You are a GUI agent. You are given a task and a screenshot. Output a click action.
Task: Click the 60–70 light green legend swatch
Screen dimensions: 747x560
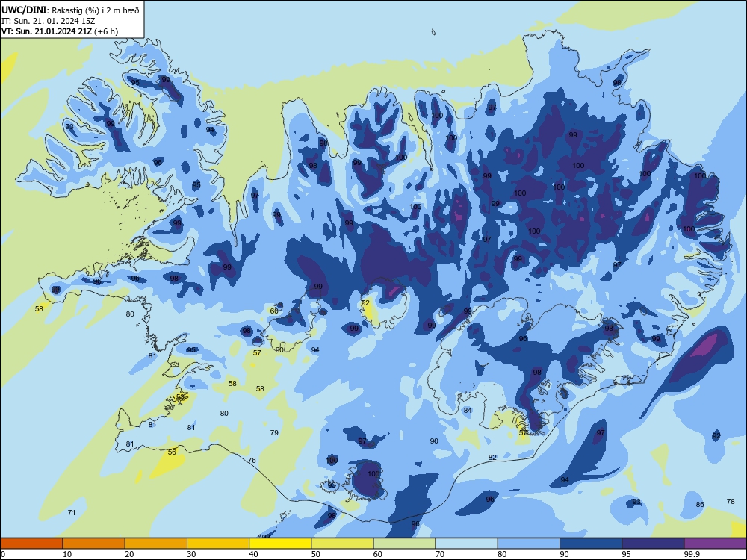pyautogui.click(x=404, y=544)
